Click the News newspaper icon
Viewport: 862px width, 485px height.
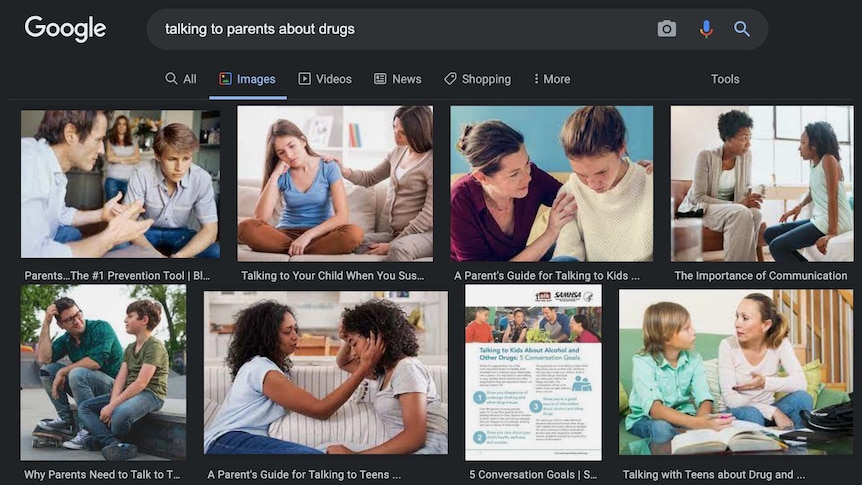(x=380, y=79)
